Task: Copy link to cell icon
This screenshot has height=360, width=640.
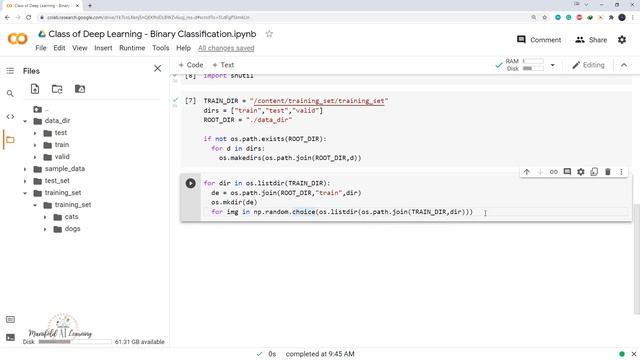Action: click(553, 172)
